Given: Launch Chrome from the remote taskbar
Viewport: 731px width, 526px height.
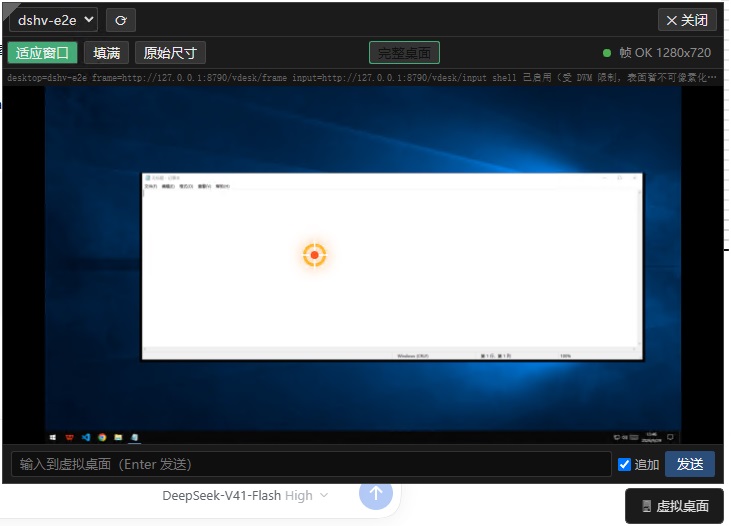Looking at the screenshot, I should pyautogui.click(x=102, y=437).
